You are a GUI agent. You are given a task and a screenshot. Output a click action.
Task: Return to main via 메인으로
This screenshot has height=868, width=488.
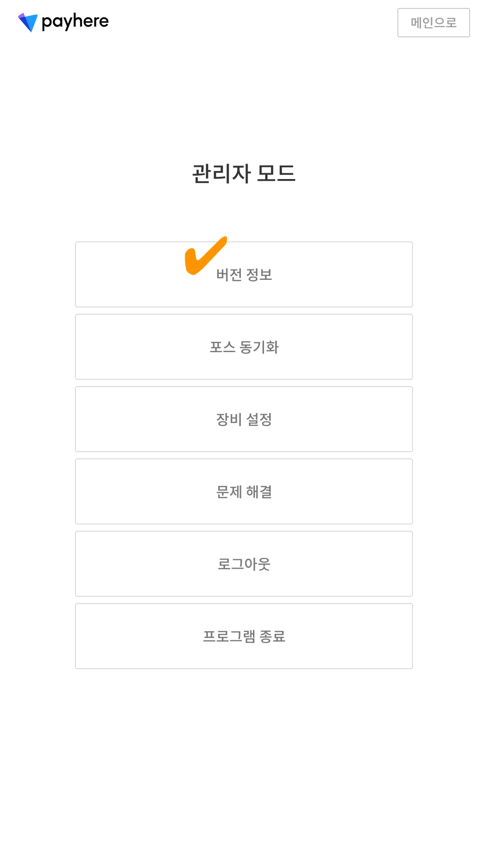tap(433, 23)
